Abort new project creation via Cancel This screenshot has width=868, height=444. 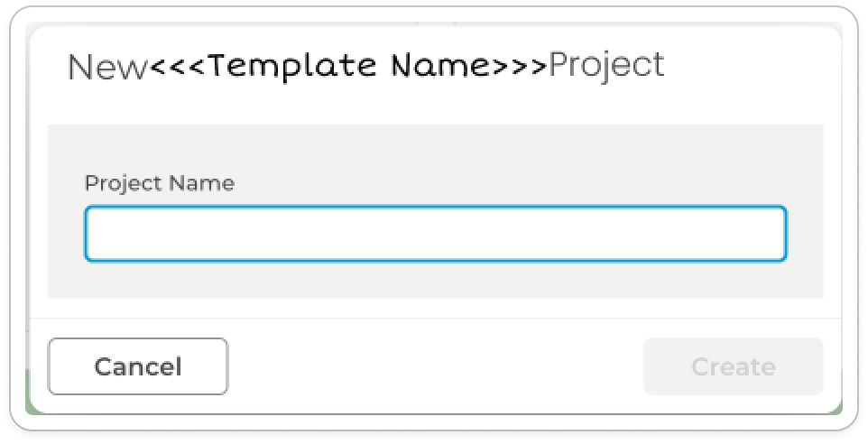[x=138, y=366]
